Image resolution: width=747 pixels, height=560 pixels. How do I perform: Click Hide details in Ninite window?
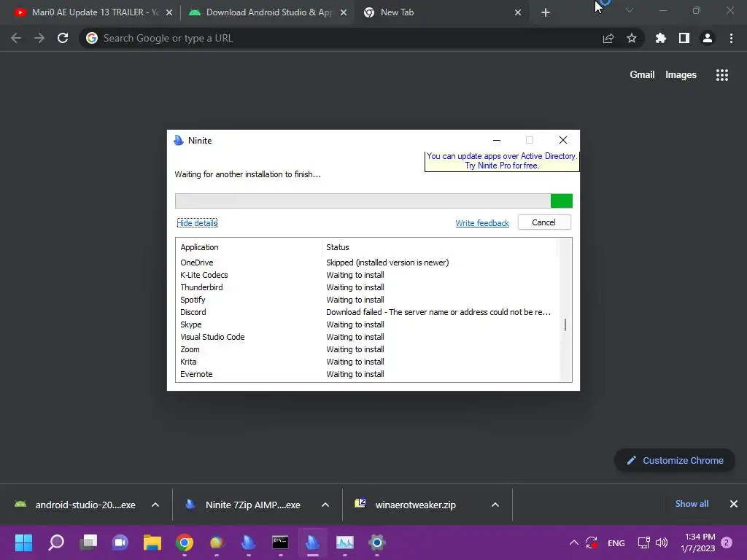click(x=197, y=223)
